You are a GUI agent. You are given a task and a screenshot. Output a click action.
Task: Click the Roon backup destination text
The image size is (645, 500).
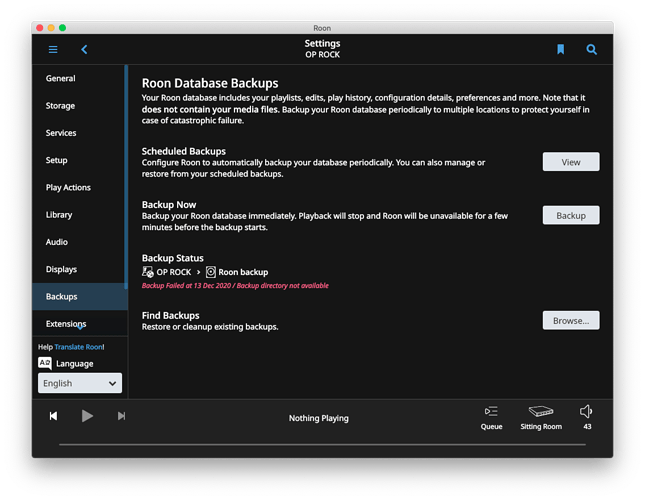click(x=243, y=272)
